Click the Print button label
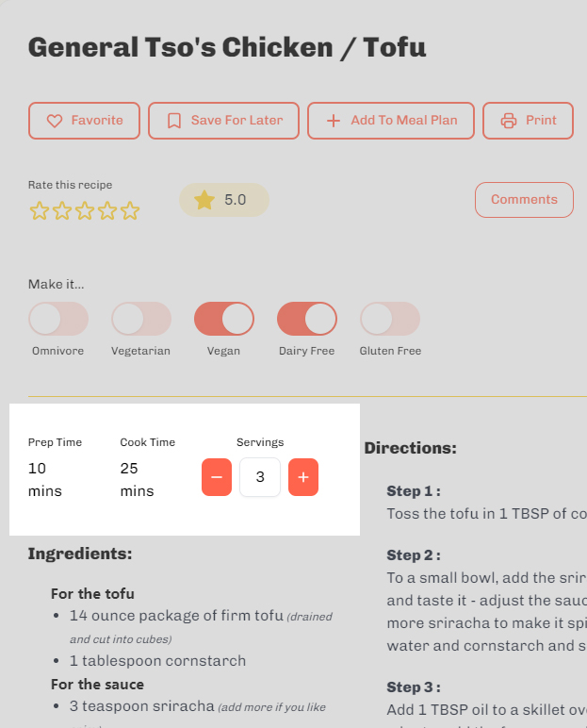This screenshot has width=587, height=728. [x=541, y=121]
